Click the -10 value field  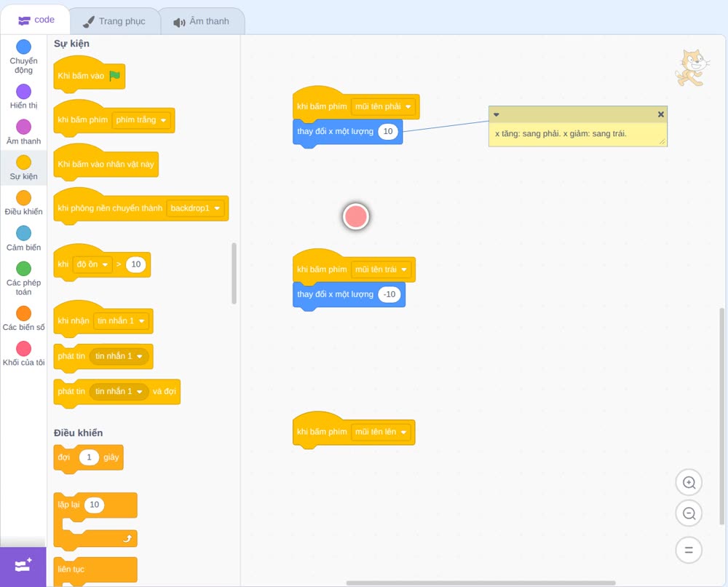coord(389,294)
